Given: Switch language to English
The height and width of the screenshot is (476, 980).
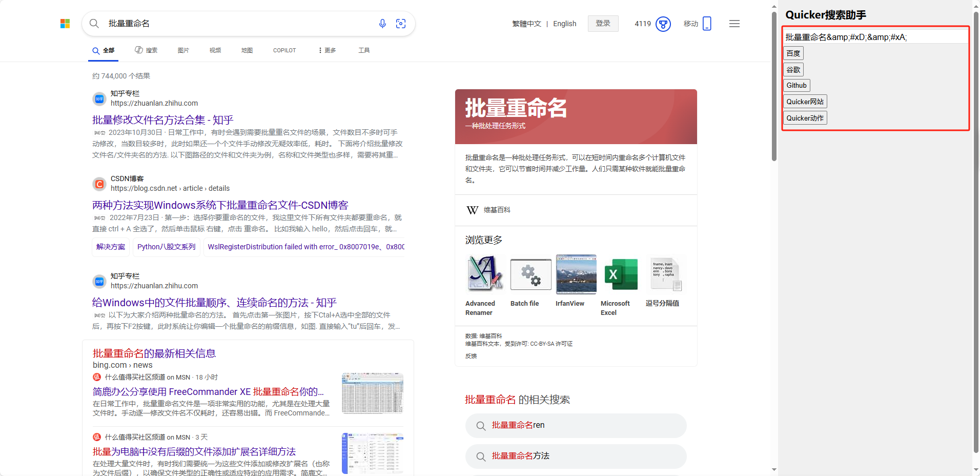Looking at the screenshot, I should (565, 24).
